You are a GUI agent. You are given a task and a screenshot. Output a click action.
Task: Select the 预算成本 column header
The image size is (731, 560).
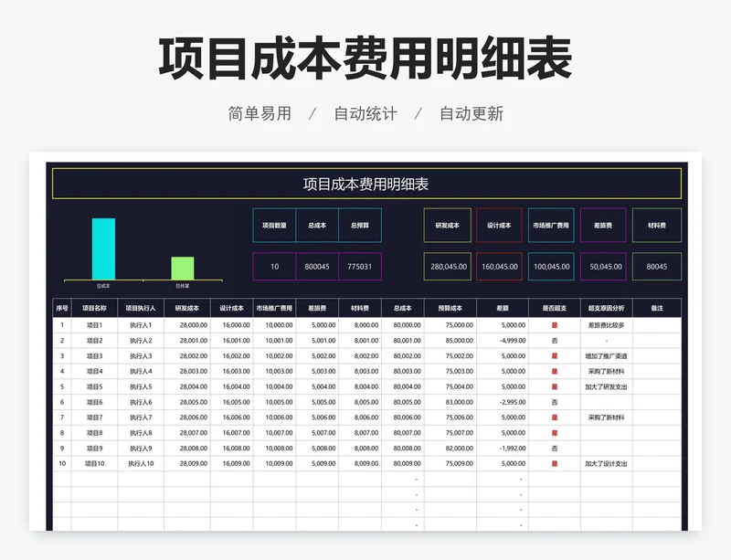(x=450, y=308)
